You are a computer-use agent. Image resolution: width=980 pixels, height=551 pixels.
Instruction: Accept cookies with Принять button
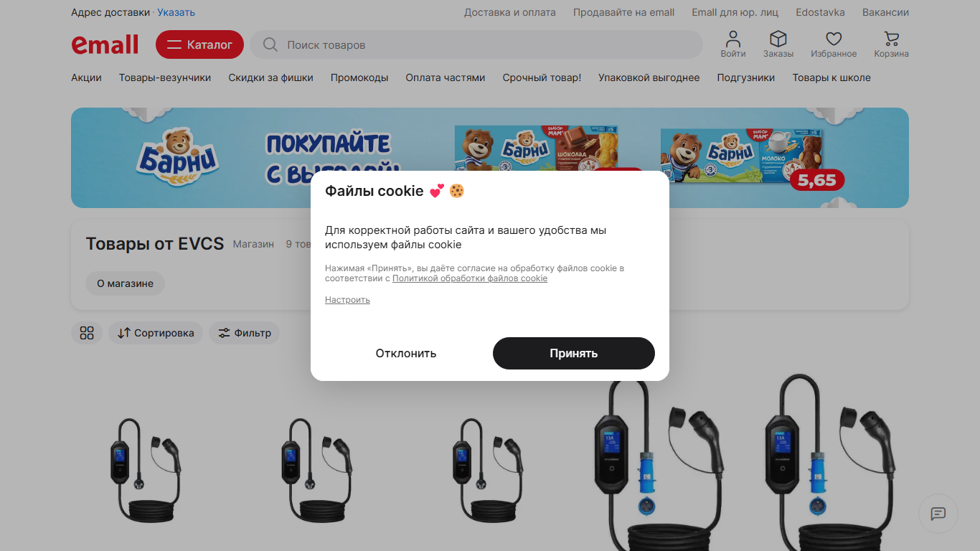[x=574, y=353]
